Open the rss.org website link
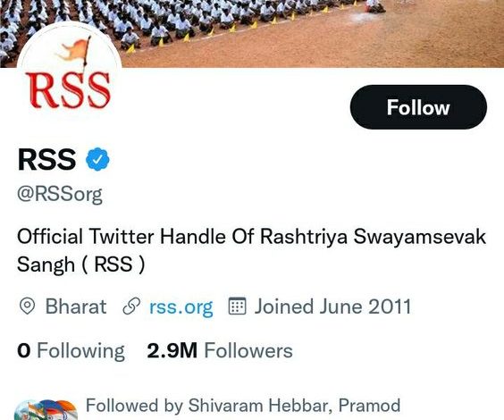The width and height of the screenshot is (504, 420). (181, 307)
